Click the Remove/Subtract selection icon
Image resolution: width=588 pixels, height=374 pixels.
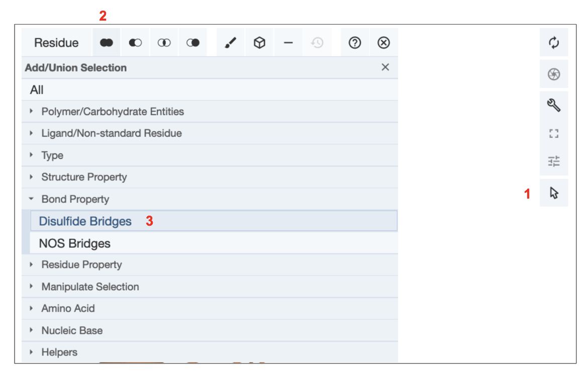[135, 43]
